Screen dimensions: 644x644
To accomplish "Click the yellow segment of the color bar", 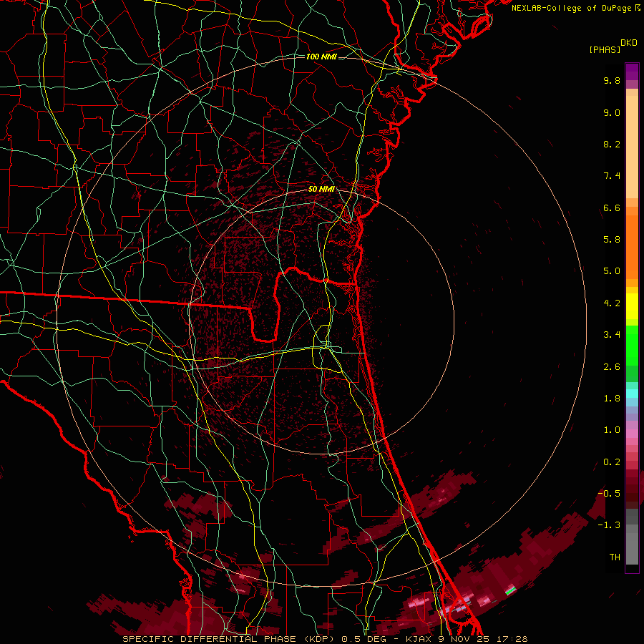I will tap(632, 306).
